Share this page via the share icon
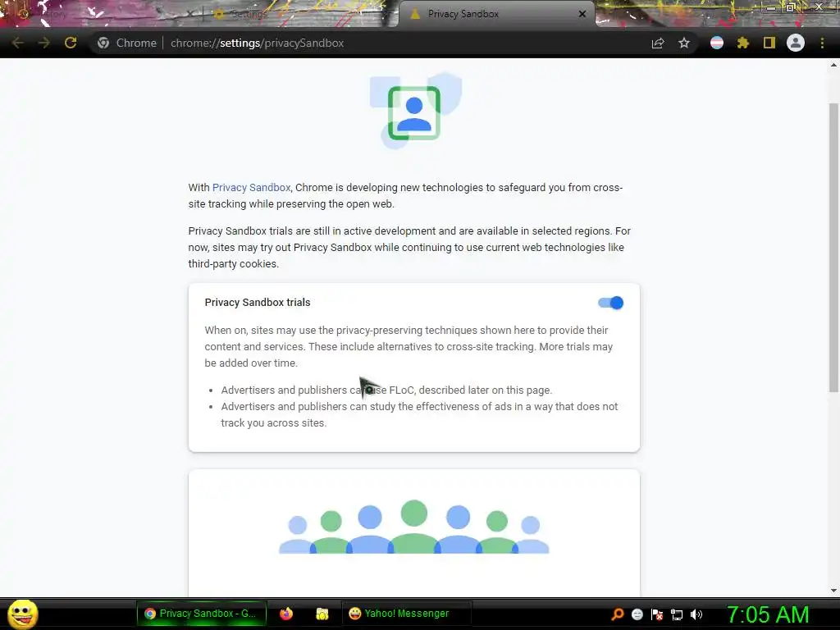The width and height of the screenshot is (840, 630). (658, 43)
